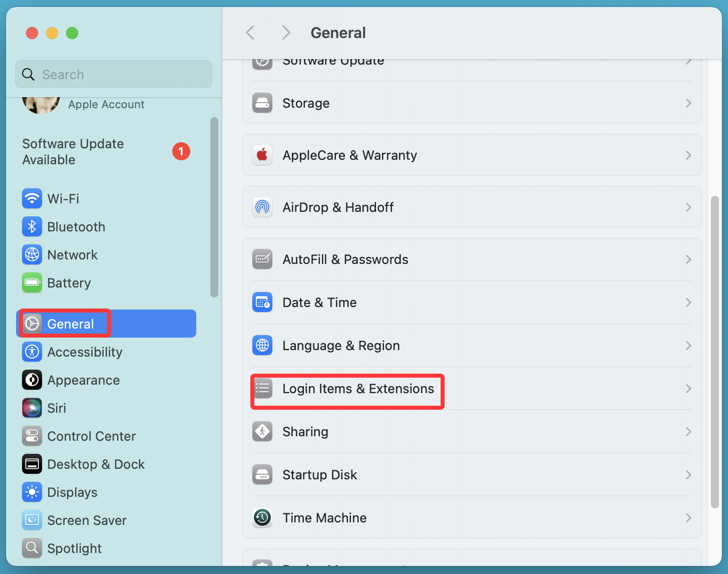Open Accessibility settings icon

coord(32,352)
